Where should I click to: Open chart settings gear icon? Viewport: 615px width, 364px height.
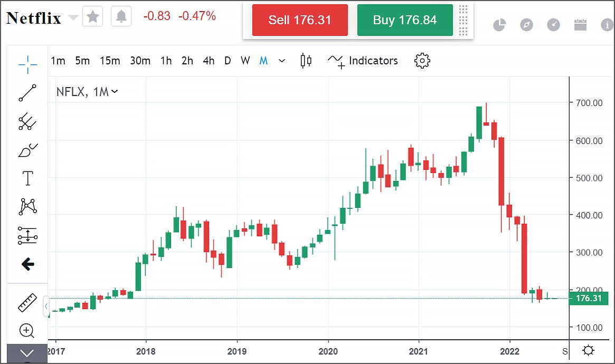pos(422,61)
